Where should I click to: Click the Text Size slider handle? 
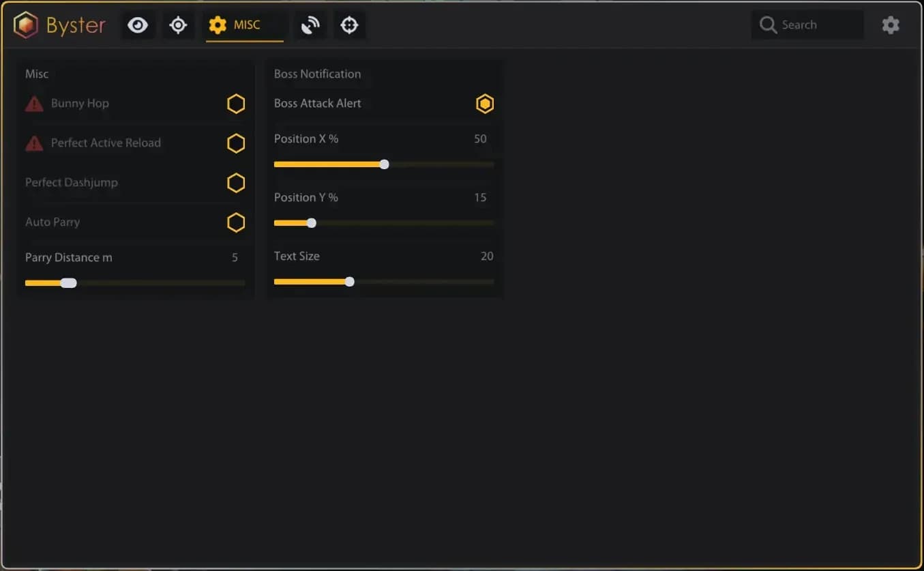coord(349,282)
